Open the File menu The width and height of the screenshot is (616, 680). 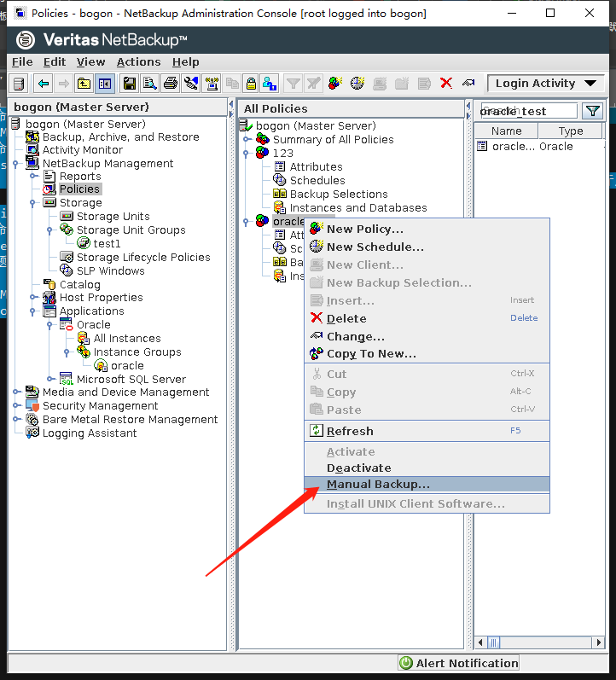coord(22,62)
